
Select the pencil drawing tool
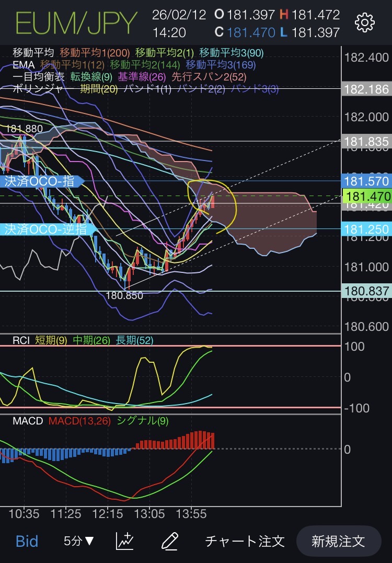171,541
